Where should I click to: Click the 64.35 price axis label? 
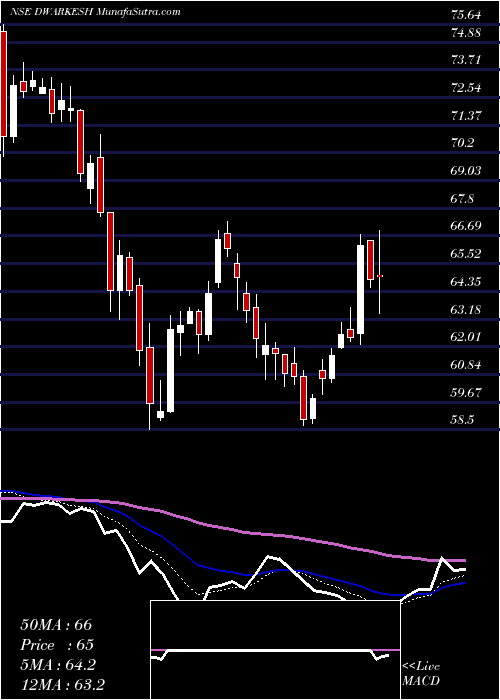pyautogui.click(x=466, y=282)
